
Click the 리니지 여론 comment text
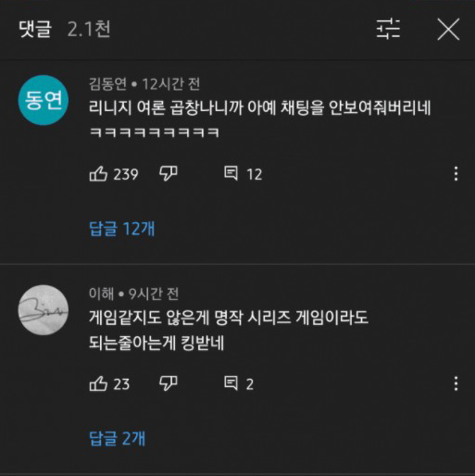(259, 119)
